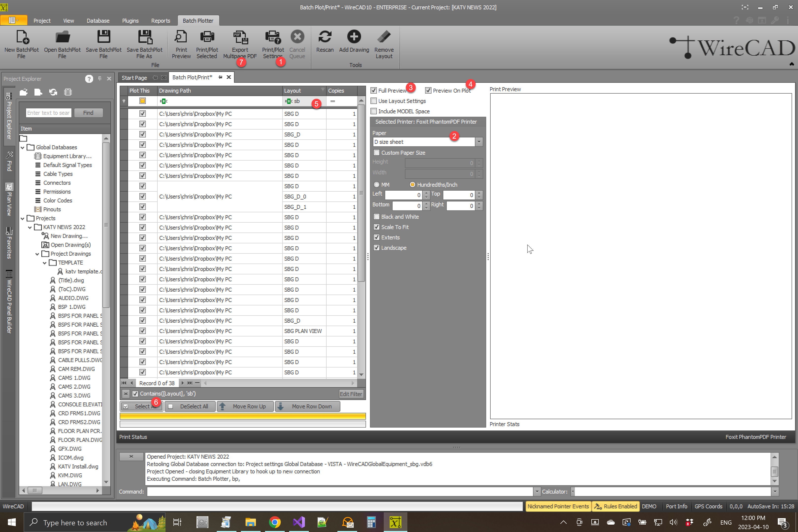The width and height of the screenshot is (798, 532).
Task: Click Move Row Up button
Action: tap(245, 406)
